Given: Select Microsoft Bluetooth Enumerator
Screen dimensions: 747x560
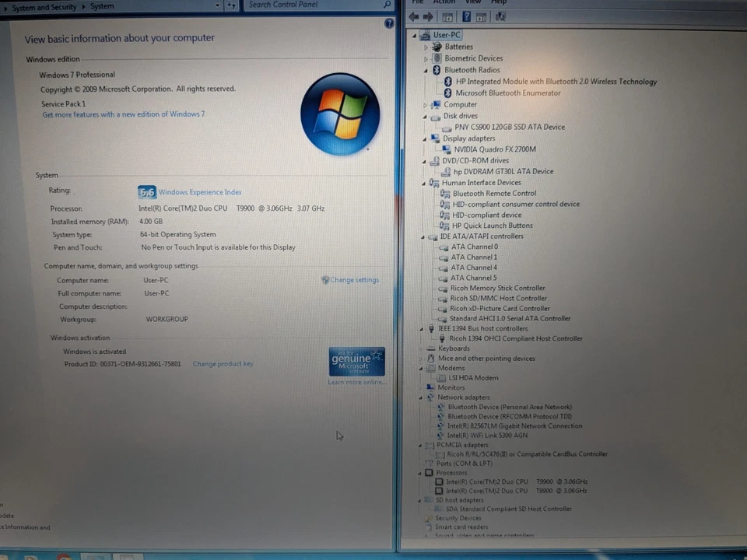Looking at the screenshot, I should (508, 93).
